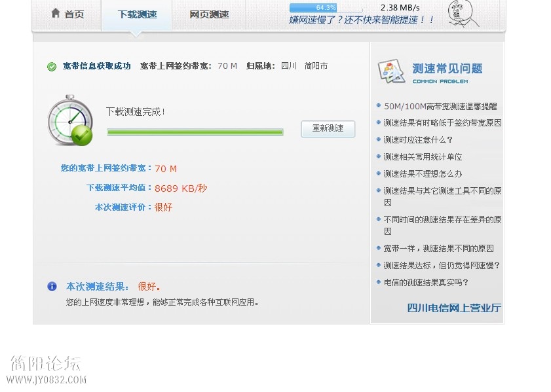The image size is (551, 392).
Task: Click the 测速常见问题 FAQ icon
Action: click(x=391, y=71)
